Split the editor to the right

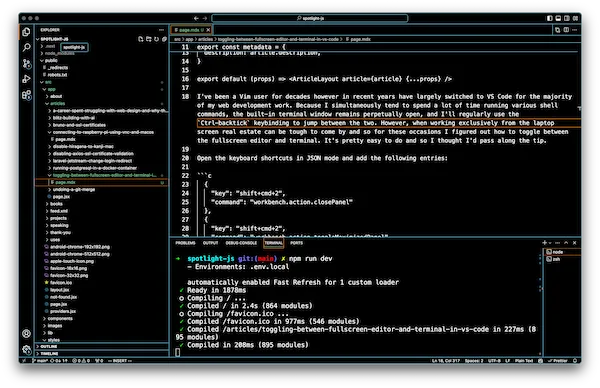[x=566, y=30]
